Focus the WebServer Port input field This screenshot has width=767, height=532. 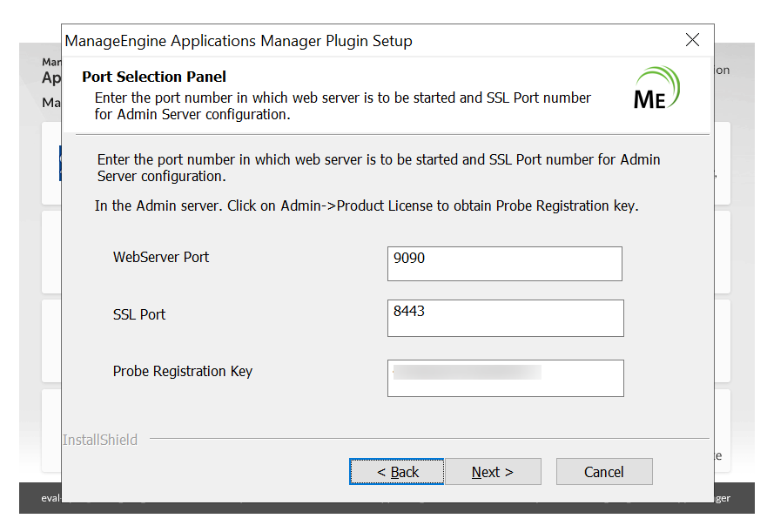pos(504,264)
